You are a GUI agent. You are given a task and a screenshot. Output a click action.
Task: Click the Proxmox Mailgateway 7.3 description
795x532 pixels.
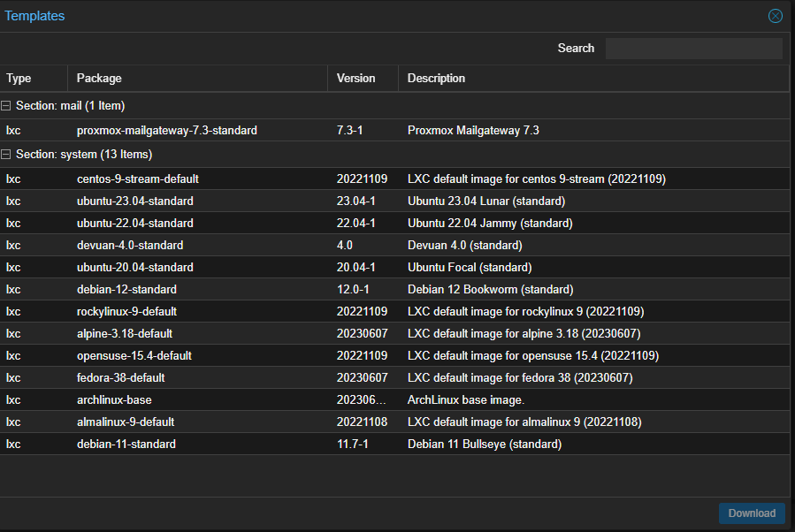click(x=474, y=130)
